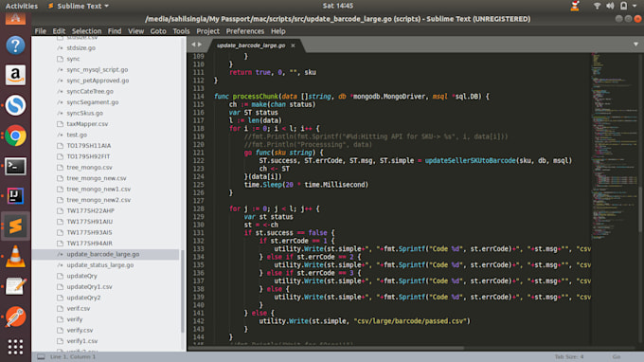Open the Find menu

[x=115, y=31]
